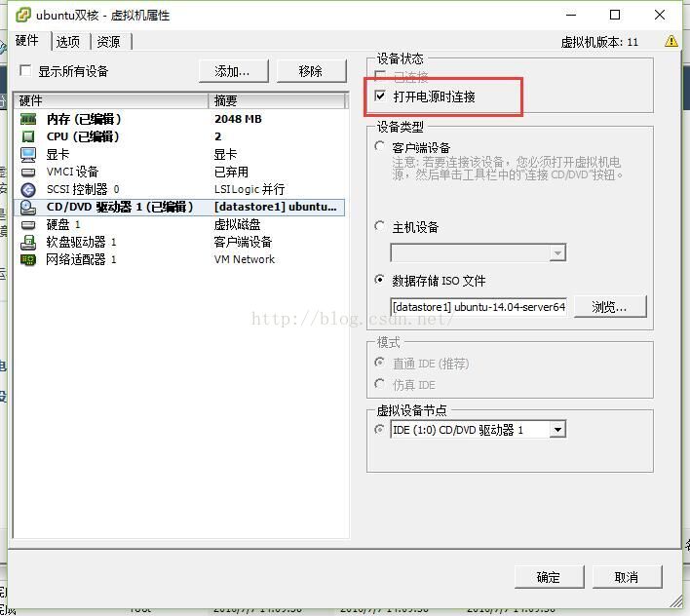Select the 硬盘 1 row
The image size is (690, 616).
(179, 225)
